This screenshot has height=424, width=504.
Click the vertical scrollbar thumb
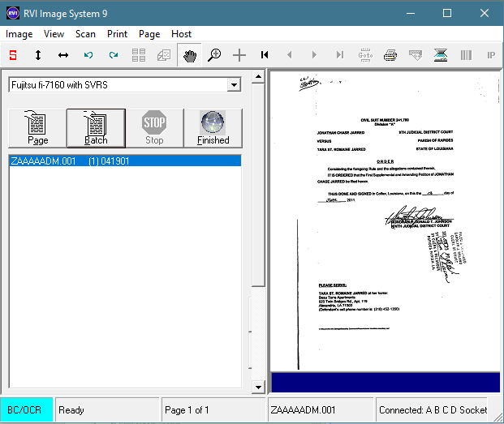[x=258, y=184]
